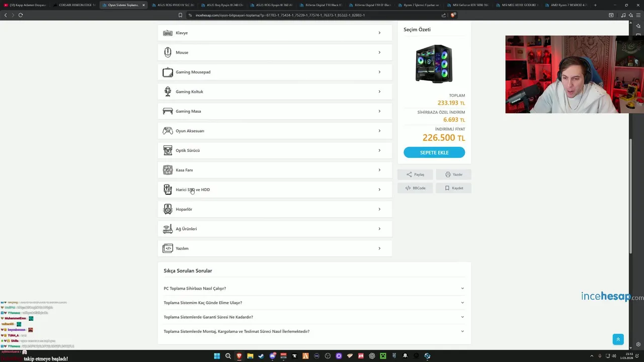The image size is (644, 362).
Task: Click the Optik Sürücü drive icon
Action: coord(168,150)
